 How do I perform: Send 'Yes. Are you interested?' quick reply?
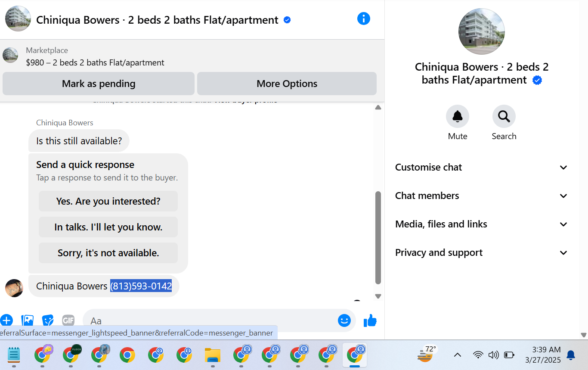tap(108, 201)
